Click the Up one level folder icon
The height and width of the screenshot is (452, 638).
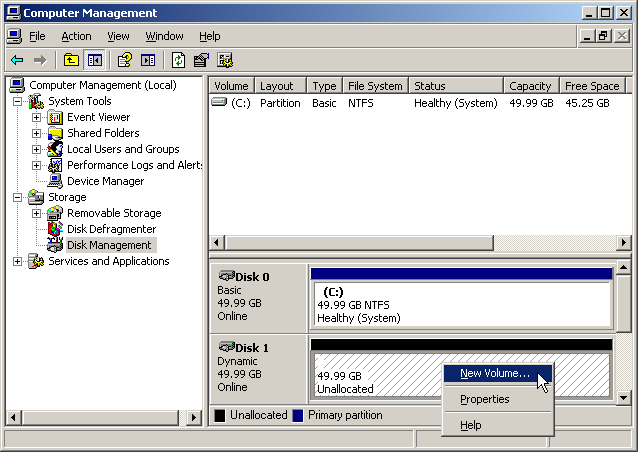[71, 60]
